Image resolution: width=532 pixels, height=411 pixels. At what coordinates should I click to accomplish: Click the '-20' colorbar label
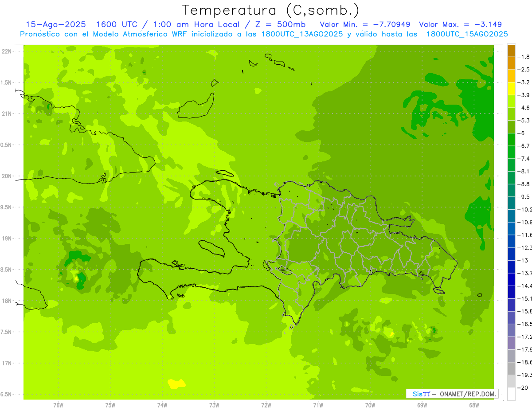tap(524, 388)
